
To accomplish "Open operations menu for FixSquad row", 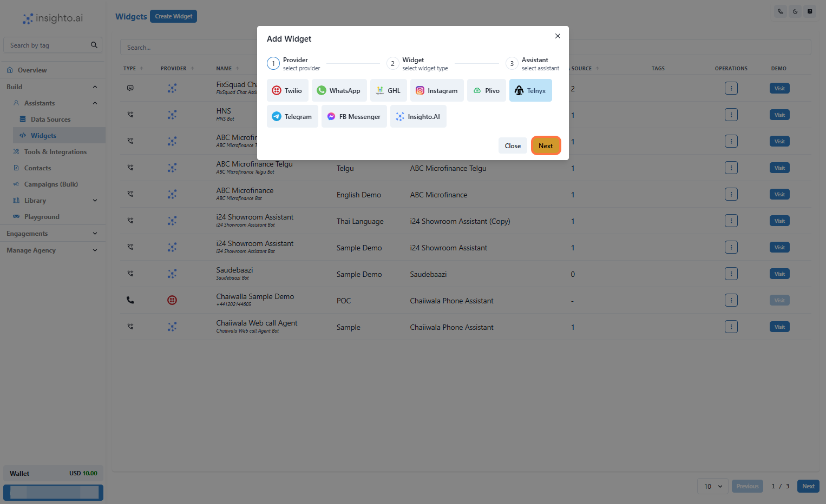I will point(731,88).
